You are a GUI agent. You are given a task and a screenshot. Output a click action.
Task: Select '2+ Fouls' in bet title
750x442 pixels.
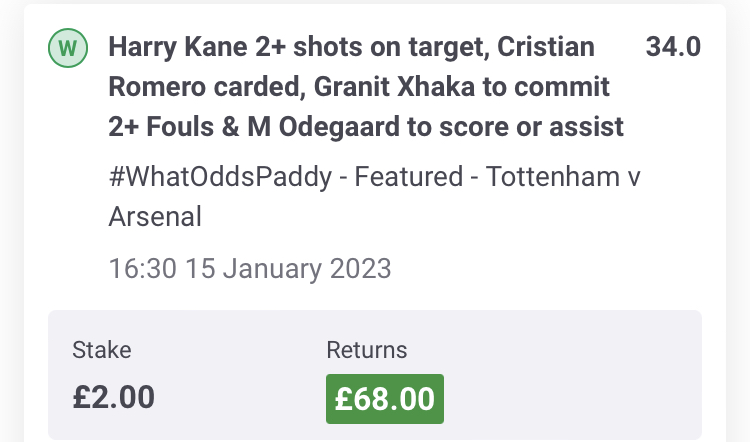click(x=161, y=127)
